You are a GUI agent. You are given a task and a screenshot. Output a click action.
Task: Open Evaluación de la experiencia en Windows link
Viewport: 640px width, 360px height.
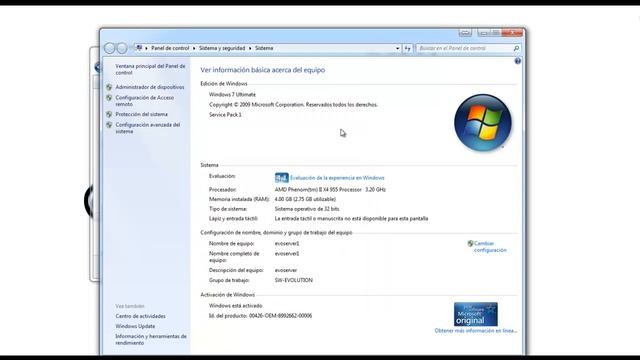click(x=337, y=178)
